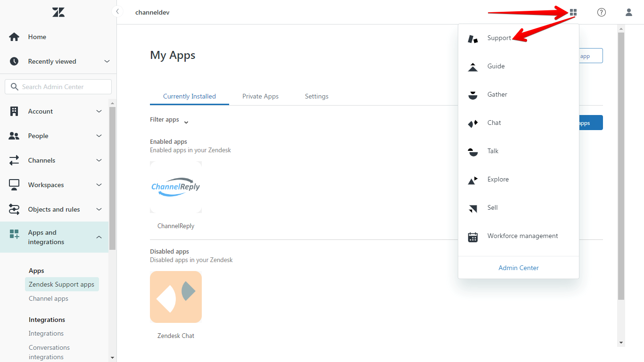Open the help question mark icon
Viewport: 644px width, 362px height.
(x=602, y=12)
